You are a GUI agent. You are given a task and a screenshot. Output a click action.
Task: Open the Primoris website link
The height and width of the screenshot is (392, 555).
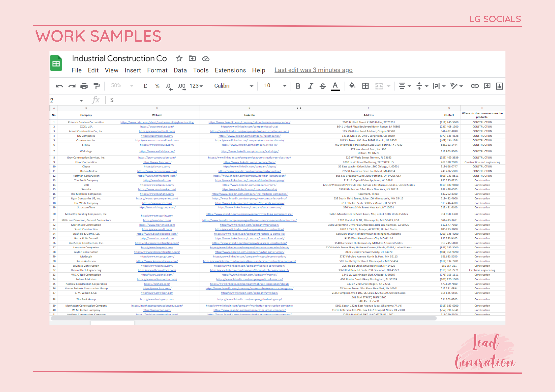tap(157, 122)
